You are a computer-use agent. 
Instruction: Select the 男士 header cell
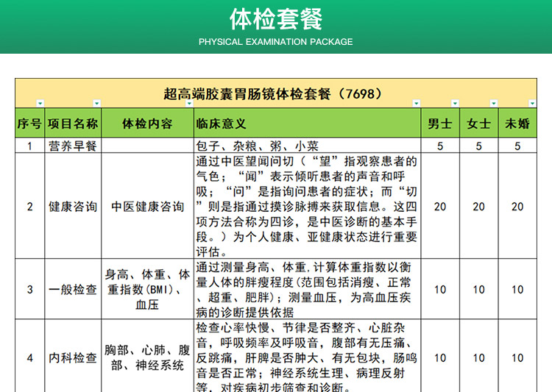440,123
